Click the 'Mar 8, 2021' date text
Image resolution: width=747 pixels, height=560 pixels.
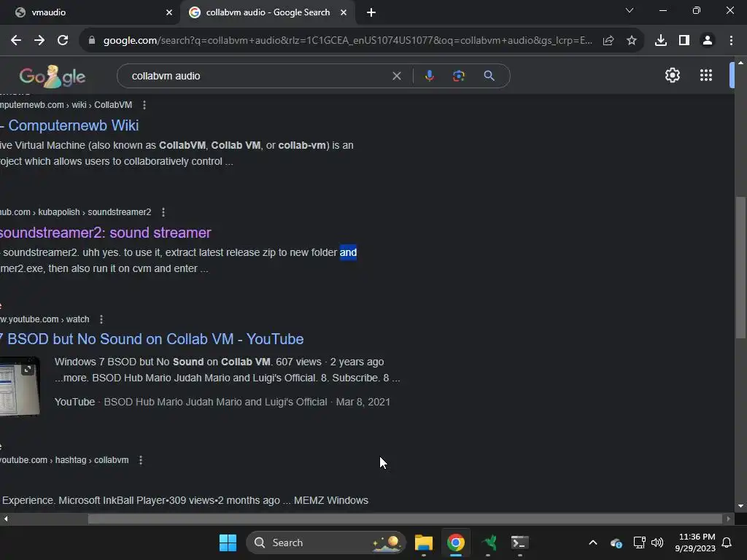(363, 402)
